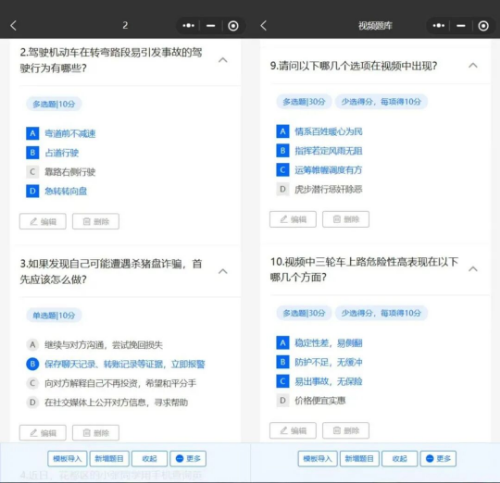Click question 3 title text 如果发现自己可能遭遇杀猪盘诈骗

click(111, 271)
